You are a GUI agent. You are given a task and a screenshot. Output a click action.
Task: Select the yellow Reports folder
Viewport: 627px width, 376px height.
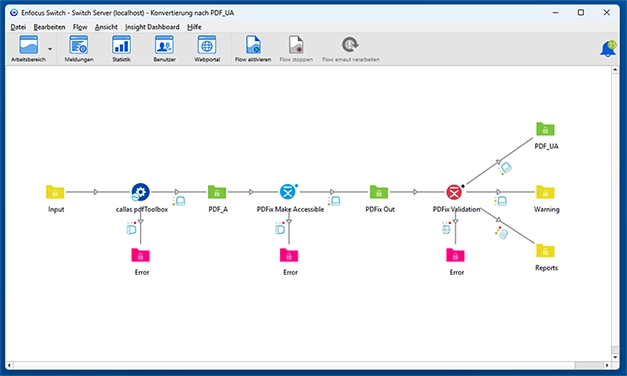pyautogui.click(x=545, y=251)
